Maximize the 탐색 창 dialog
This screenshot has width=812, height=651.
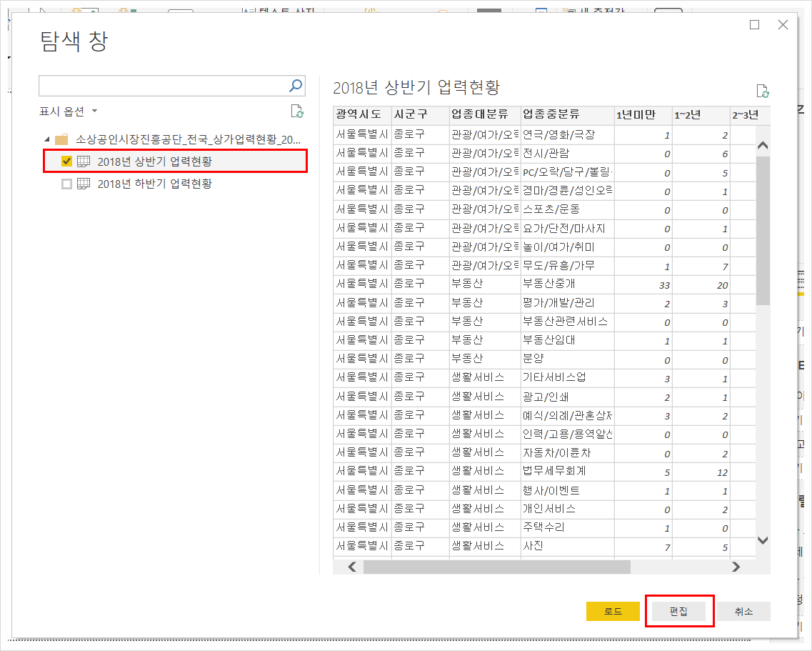755,25
